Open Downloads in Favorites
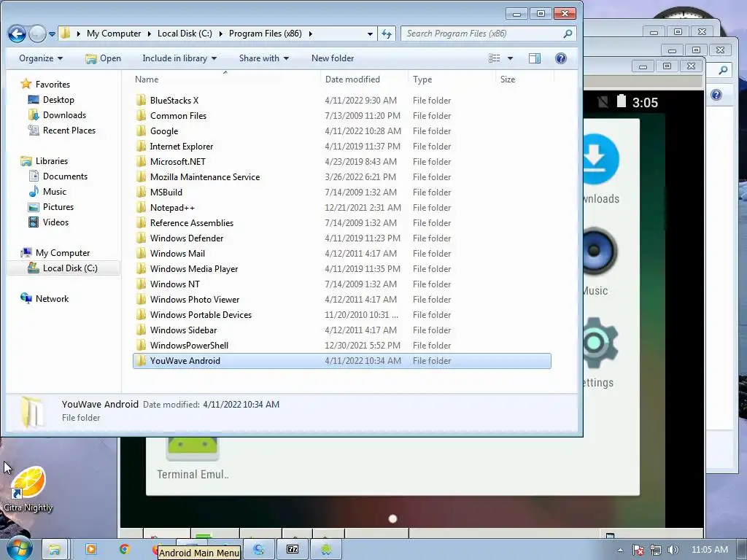The width and height of the screenshot is (747, 560). click(64, 114)
